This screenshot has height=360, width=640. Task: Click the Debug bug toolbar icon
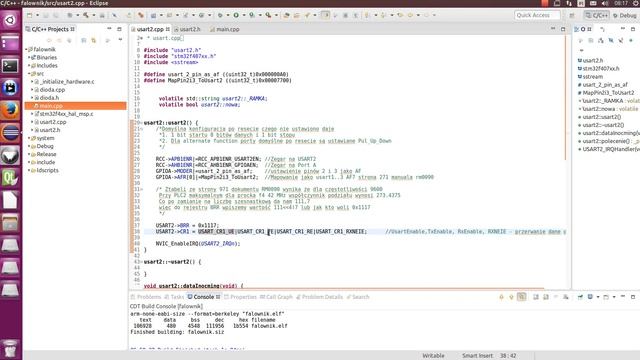pos(220,15)
